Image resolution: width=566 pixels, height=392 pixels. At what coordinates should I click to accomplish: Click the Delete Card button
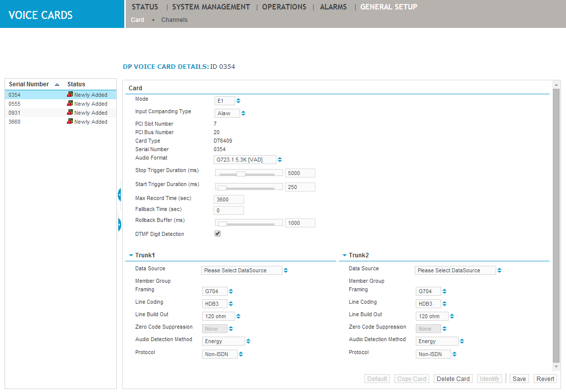453,379
